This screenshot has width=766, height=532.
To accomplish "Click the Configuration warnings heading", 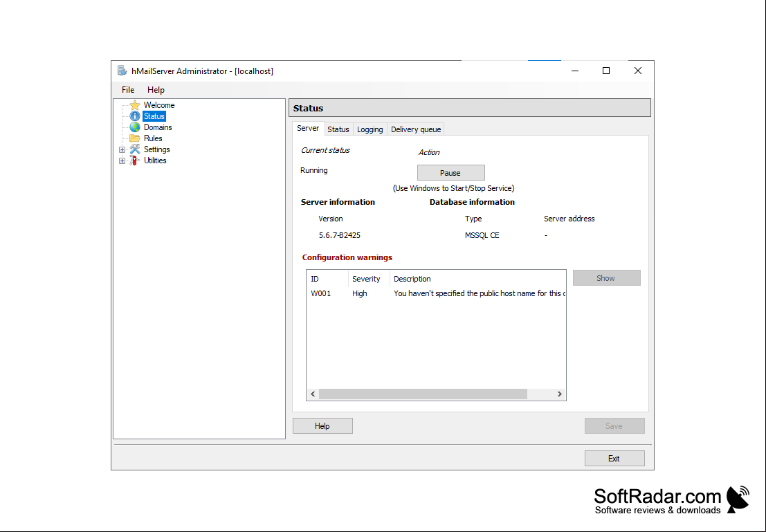I will pos(347,257).
